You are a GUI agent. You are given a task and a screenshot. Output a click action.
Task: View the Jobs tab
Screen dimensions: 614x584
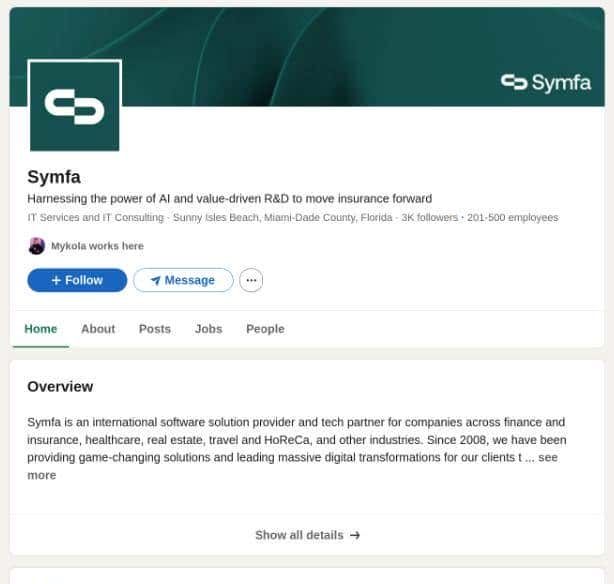point(208,329)
